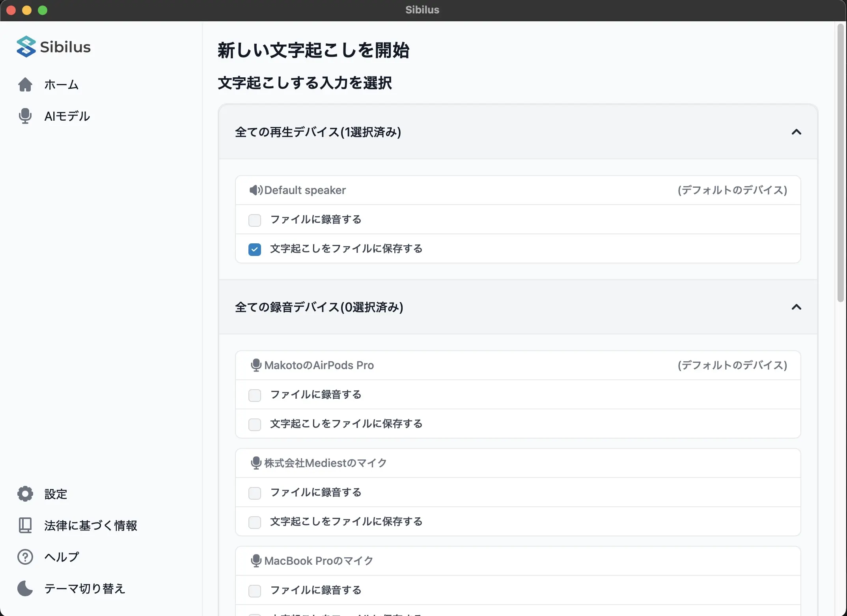
Task: Collapse 全ての再生デバイス section chevron
Action: [x=797, y=132]
